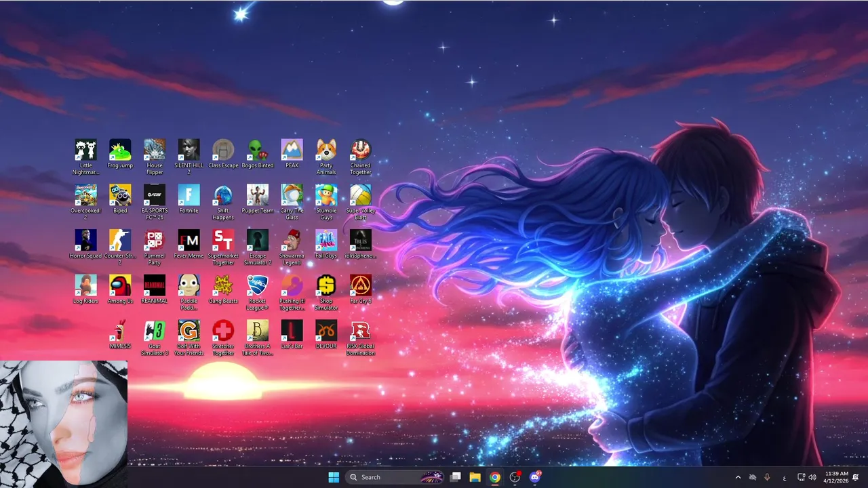Select RISK Global Domination icon
Image resolution: width=868 pixels, height=488 pixels.
click(x=360, y=338)
